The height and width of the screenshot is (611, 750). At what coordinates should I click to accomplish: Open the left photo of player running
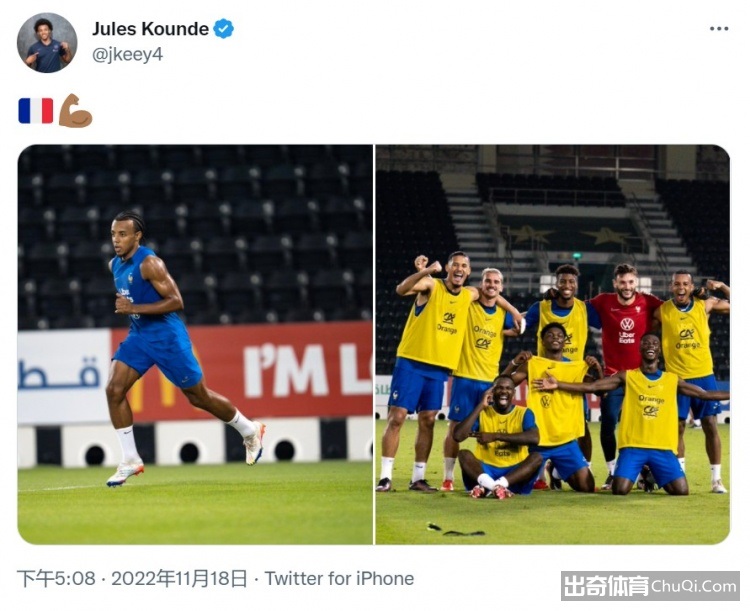tap(195, 344)
